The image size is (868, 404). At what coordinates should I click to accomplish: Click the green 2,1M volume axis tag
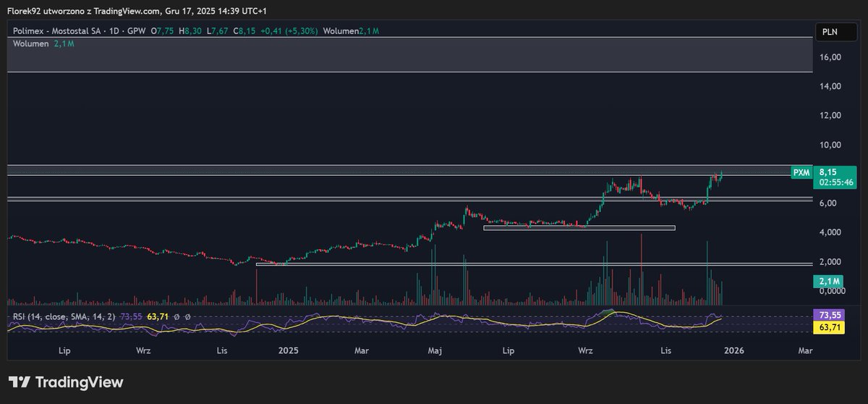pyautogui.click(x=830, y=281)
